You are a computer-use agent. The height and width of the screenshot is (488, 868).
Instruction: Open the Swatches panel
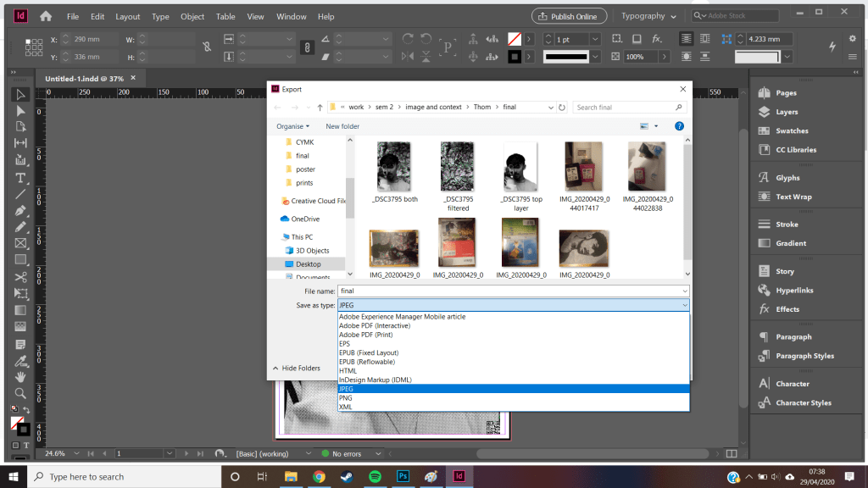click(791, 131)
